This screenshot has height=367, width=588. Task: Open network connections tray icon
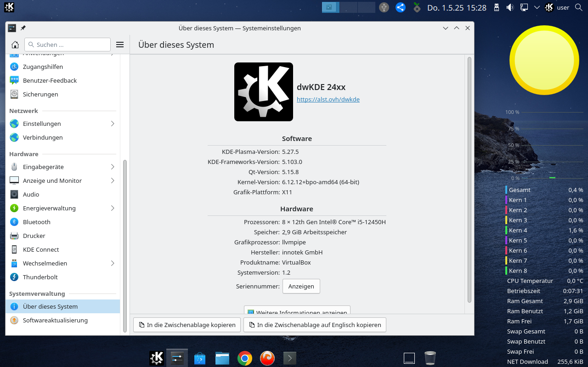point(524,7)
